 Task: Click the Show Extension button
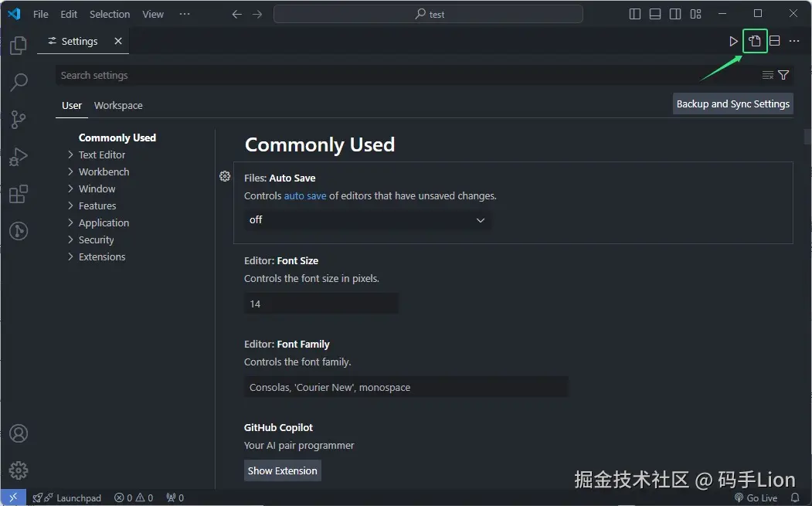point(282,470)
